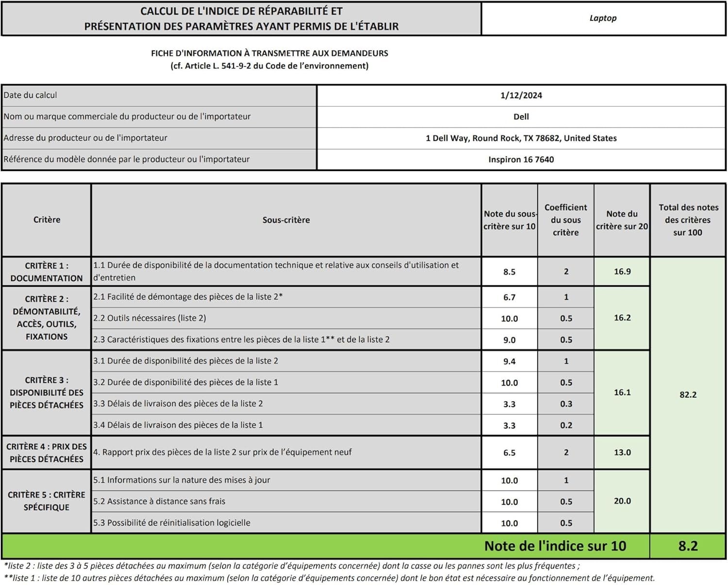The width and height of the screenshot is (728, 585).
Task: Select the 20.0 score for criterion 5
Action: point(622,501)
